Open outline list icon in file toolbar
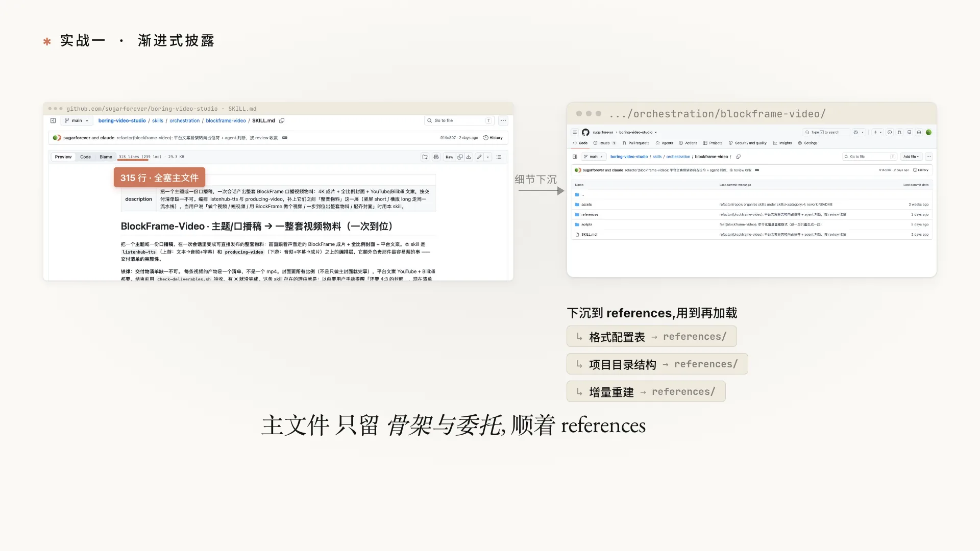 [499, 157]
